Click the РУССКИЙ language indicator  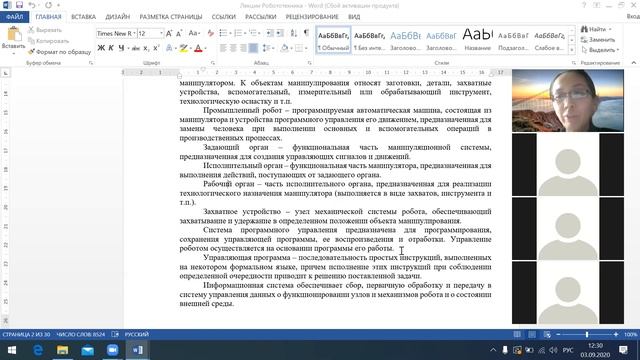[137, 334]
